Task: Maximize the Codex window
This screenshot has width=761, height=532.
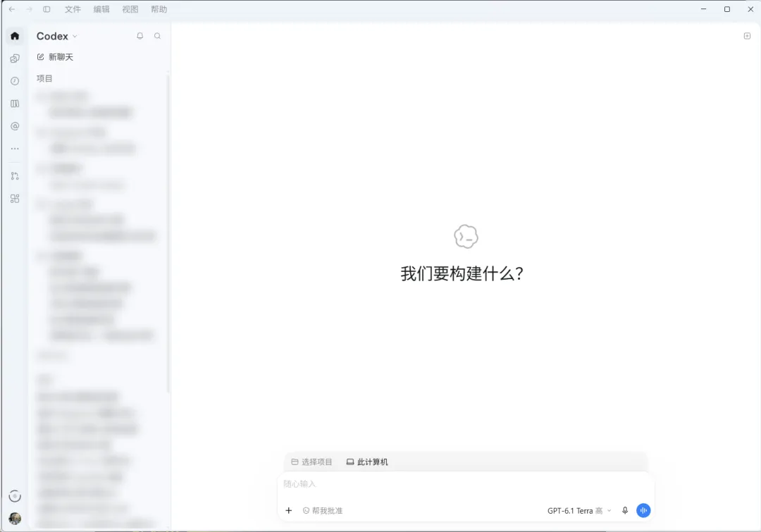Action: pos(727,9)
